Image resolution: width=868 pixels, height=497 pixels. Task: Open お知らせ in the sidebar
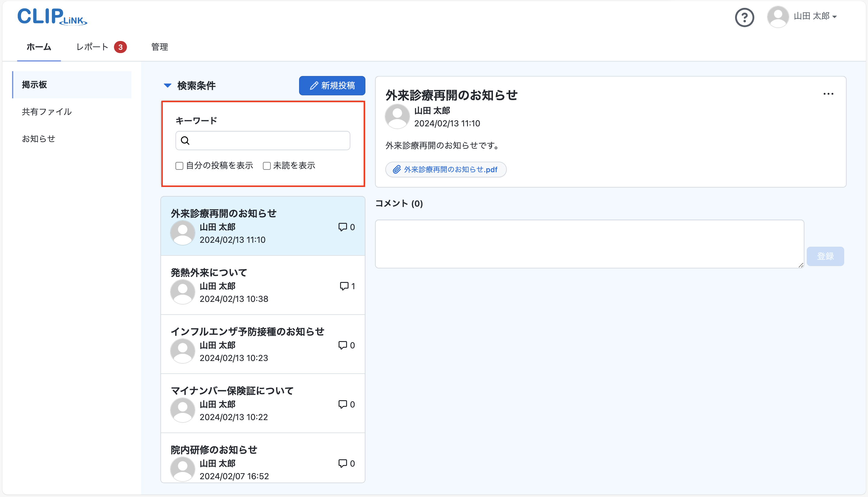39,139
